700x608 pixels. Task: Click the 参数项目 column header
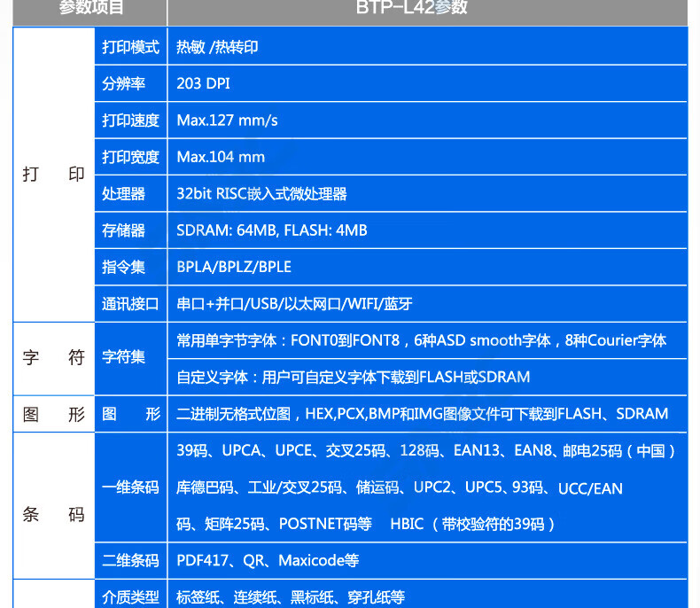[x=90, y=9]
